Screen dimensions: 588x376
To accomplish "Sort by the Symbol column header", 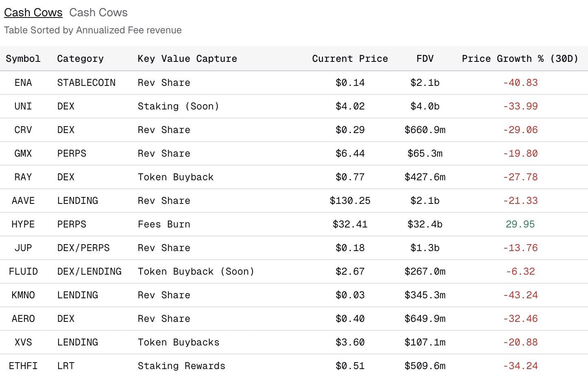I will (x=23, y=59).
